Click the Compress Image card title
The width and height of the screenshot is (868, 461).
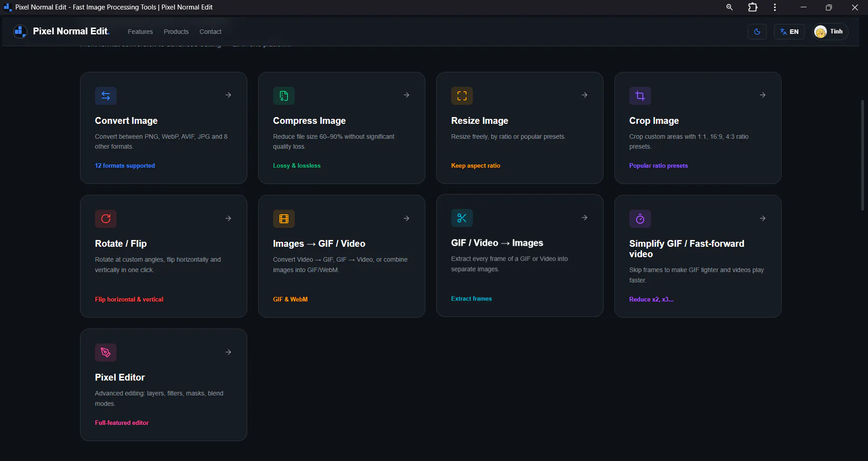tap(309, 121)
